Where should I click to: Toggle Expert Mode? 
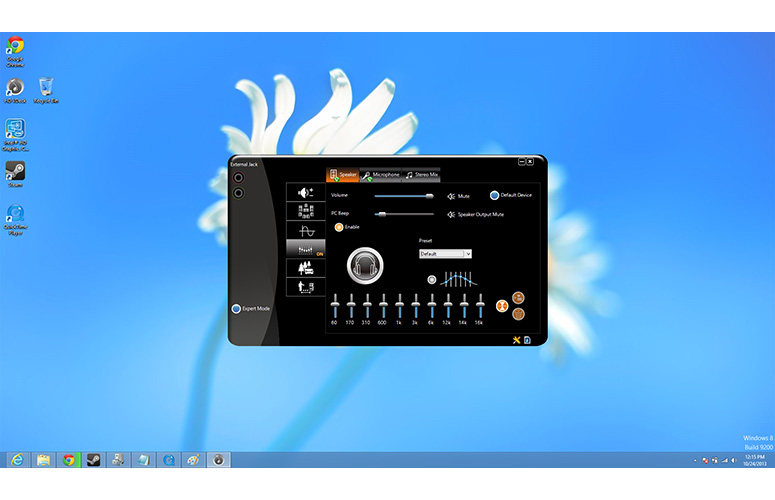click(x=236, y=309)
